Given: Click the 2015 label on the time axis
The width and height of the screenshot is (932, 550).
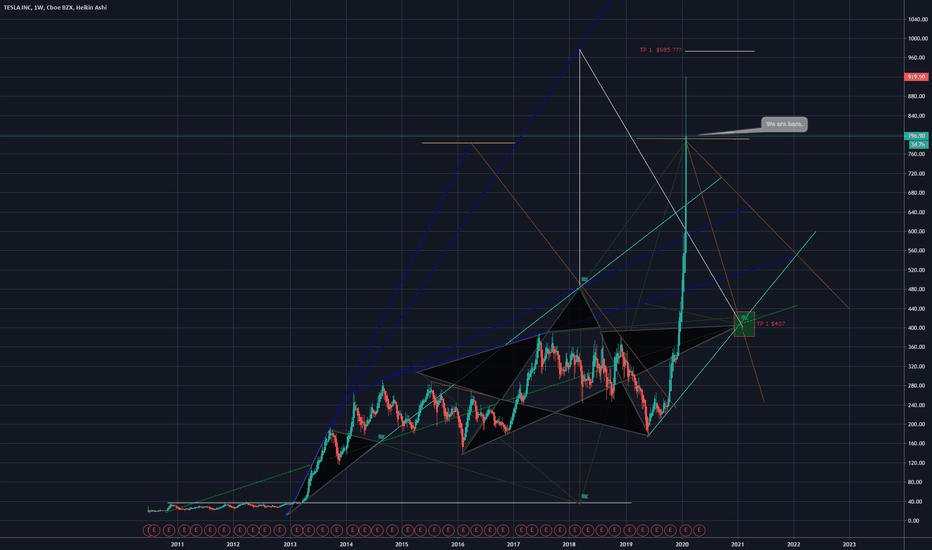Looking at the screenshot, I should tap(401, 544).
